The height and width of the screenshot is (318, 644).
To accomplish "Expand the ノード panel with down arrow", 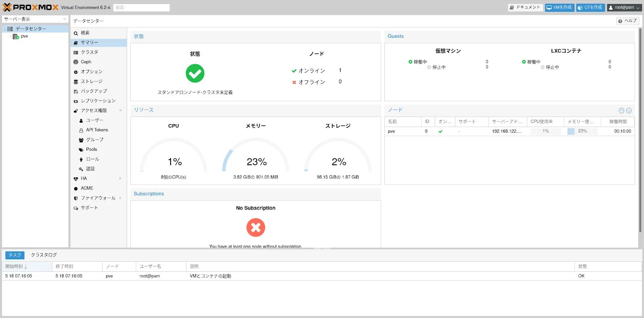I will 629,111.
